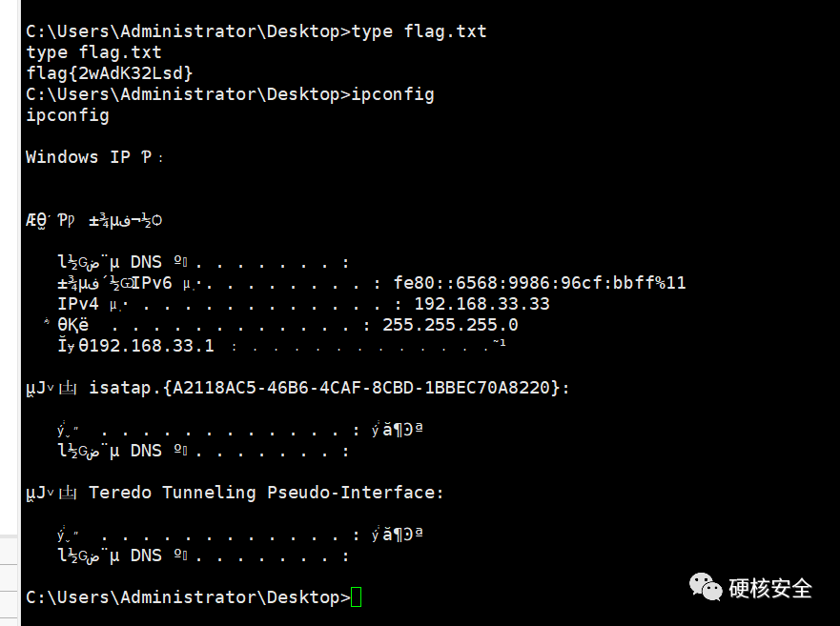Click the DNS line under isatap adapter

tap(204, 451)
